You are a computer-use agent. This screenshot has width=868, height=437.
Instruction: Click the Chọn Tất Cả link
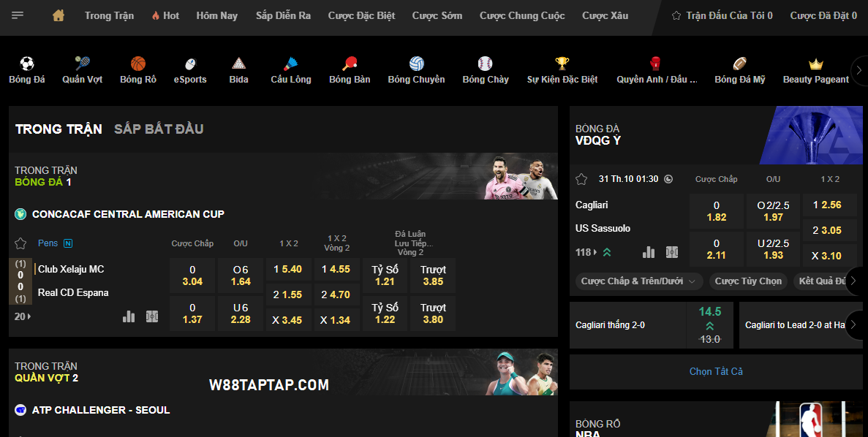click(716, 371)
